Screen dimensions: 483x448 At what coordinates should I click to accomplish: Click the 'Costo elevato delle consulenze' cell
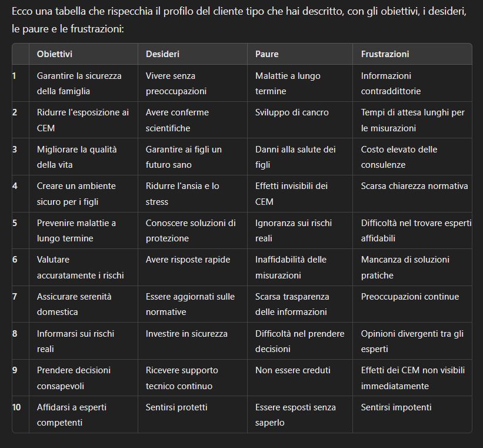[399, 157]
